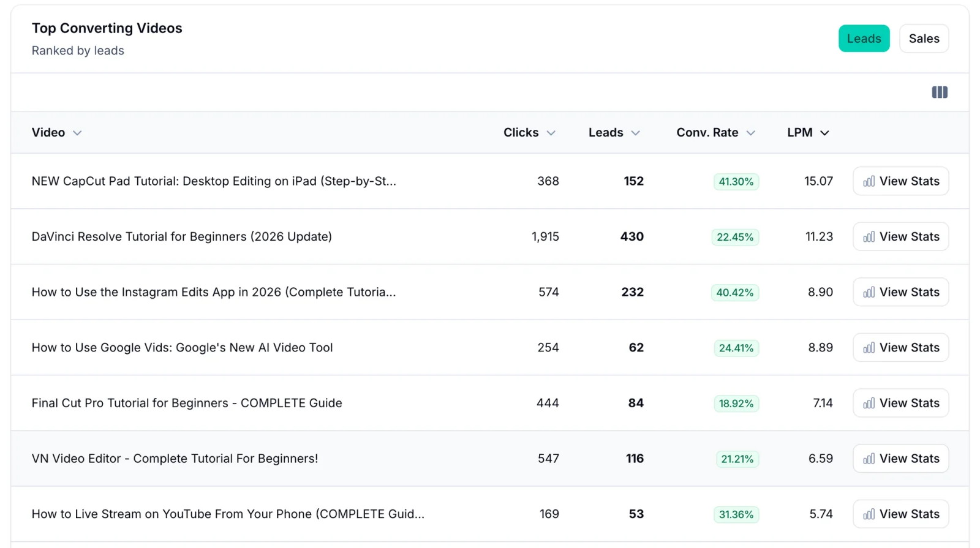Click the 'NEW CapCut Pad Tutorial' video title

214,181
